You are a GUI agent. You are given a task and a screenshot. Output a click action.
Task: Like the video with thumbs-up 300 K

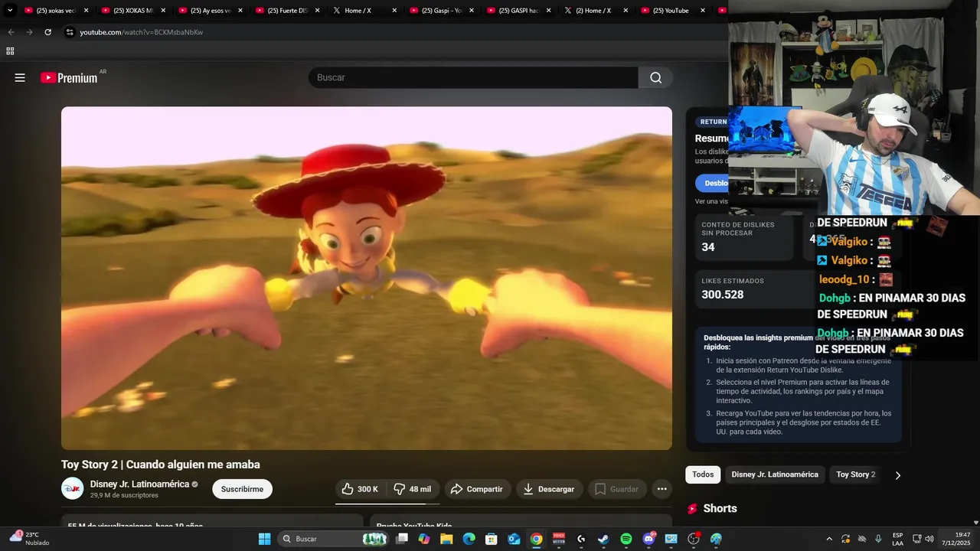pos(360,489)
